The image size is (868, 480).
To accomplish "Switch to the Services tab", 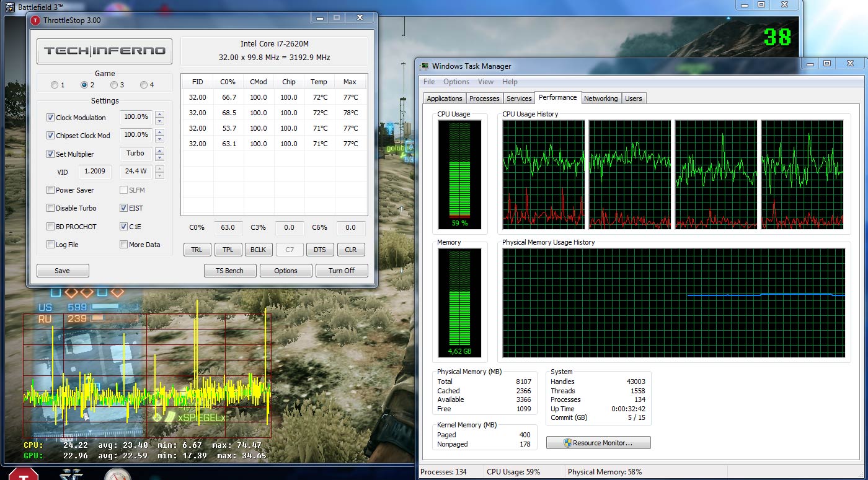I will coord(519,98).
